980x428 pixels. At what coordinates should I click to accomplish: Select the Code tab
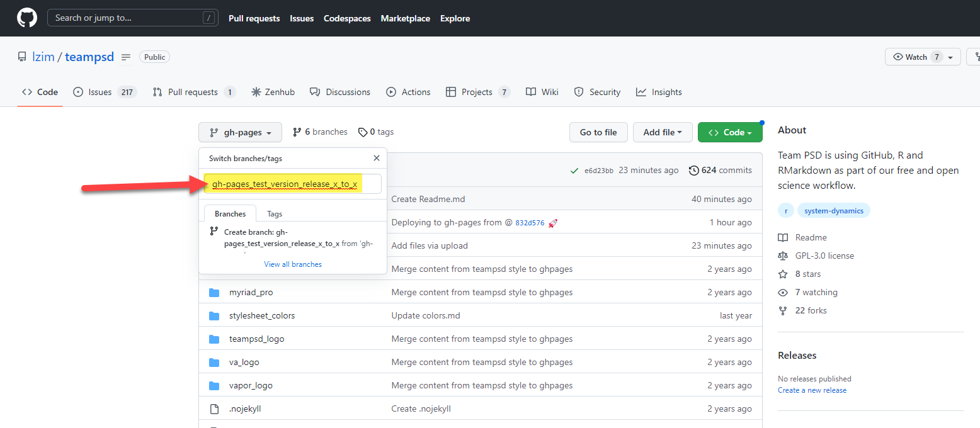(x=40, y=92)
